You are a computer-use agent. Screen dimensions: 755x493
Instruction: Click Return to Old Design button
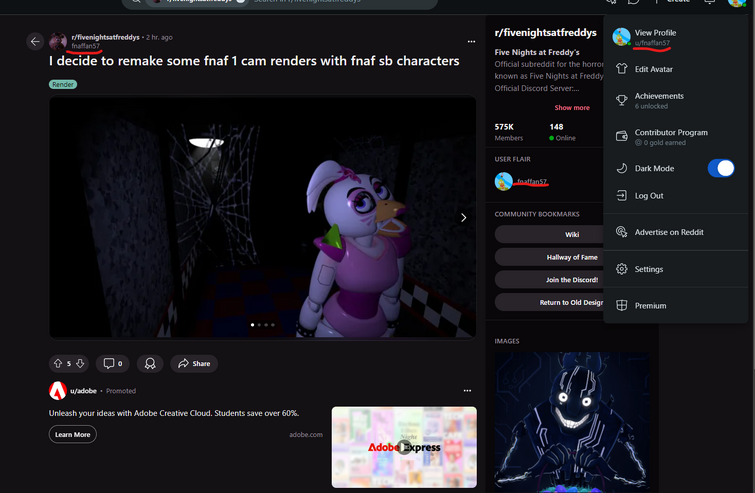(x=549, y=302)
